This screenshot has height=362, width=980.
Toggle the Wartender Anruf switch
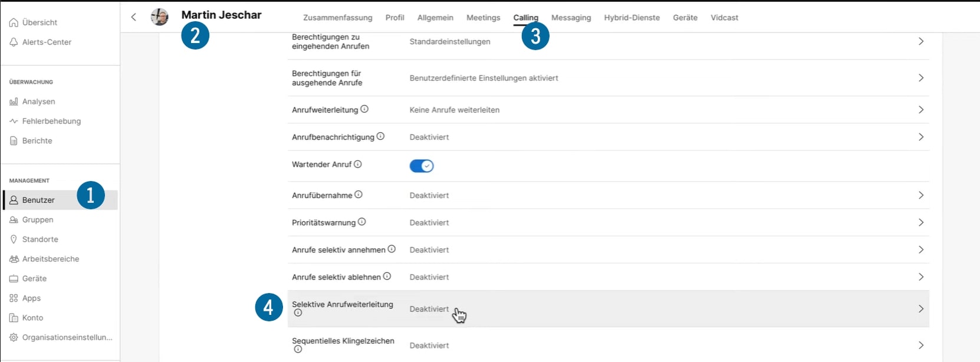(x=422, y=166)
